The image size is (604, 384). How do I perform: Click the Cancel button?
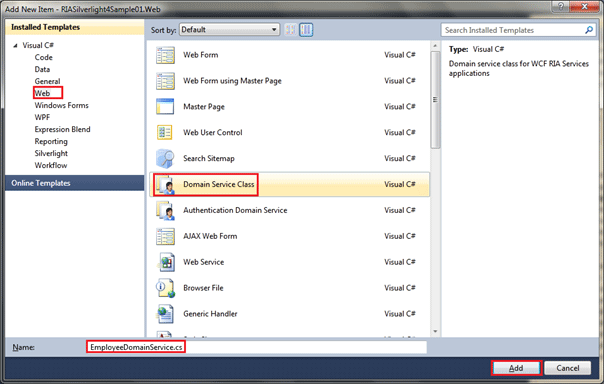click(x=567, y=368)
